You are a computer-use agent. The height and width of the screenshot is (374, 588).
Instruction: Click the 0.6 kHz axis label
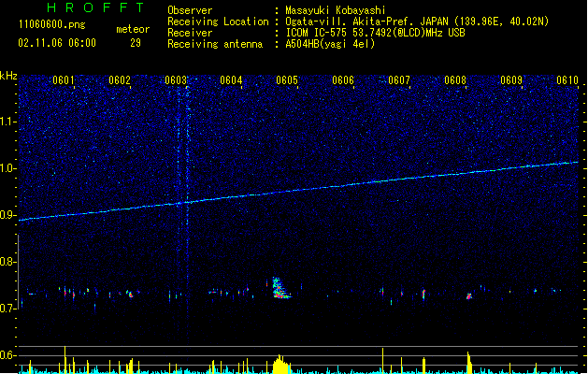8,355
